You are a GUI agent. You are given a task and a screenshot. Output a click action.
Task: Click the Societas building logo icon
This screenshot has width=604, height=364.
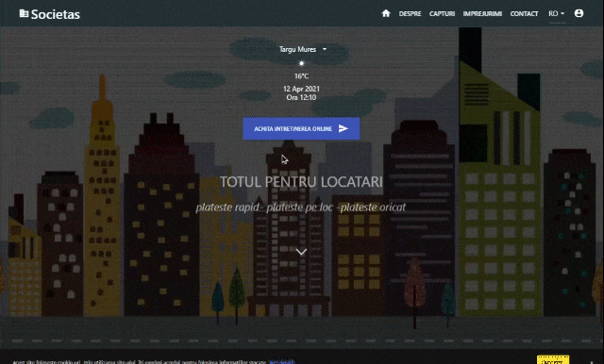tap(24, 13)
